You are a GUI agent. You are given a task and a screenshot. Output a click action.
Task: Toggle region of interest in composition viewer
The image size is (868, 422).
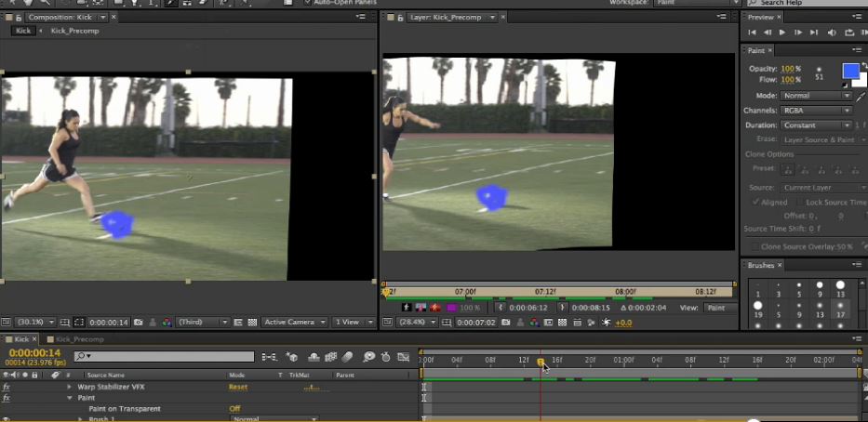(79, 322)
